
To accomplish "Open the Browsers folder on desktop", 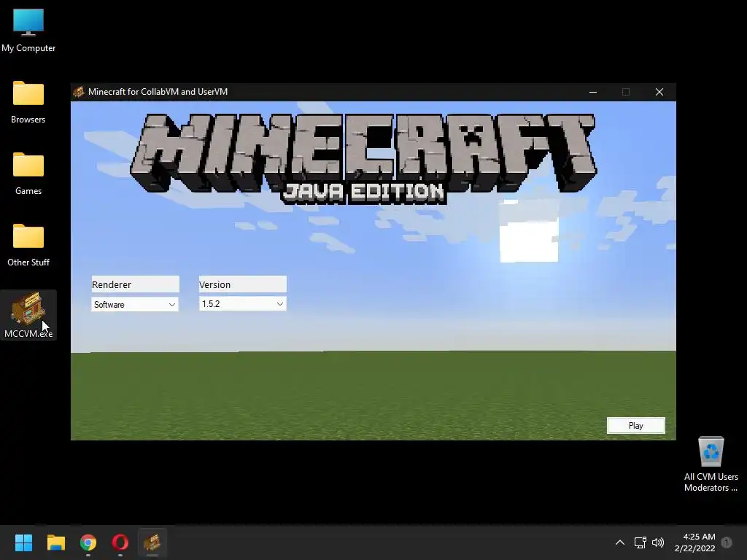I will [x=28, y=102].
